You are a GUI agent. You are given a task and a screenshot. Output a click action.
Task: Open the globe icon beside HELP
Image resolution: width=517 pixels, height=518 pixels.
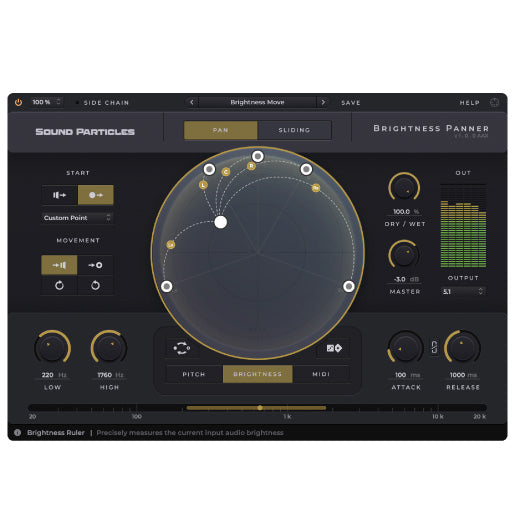click(494, 102)
